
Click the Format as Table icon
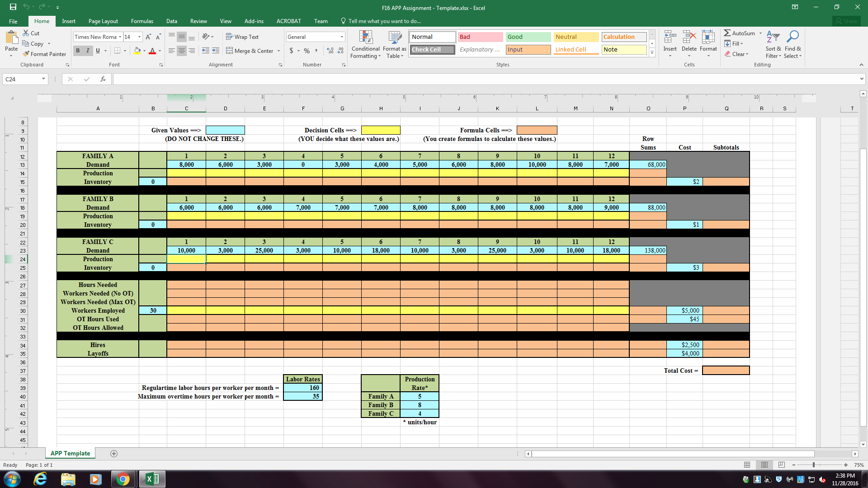point(395,38)
